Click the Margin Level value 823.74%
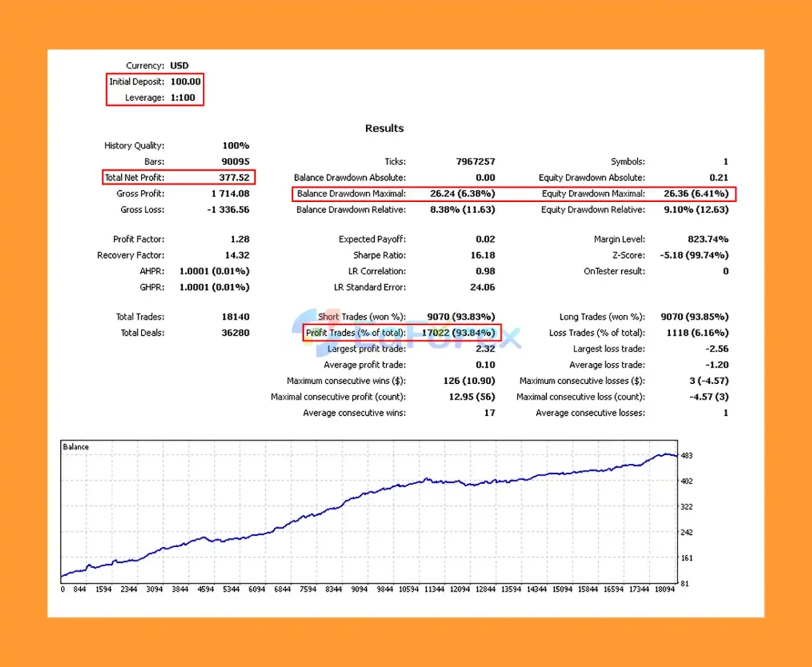Image resolution: width=812 pixels, height=667 pixels. pos(708,239)
